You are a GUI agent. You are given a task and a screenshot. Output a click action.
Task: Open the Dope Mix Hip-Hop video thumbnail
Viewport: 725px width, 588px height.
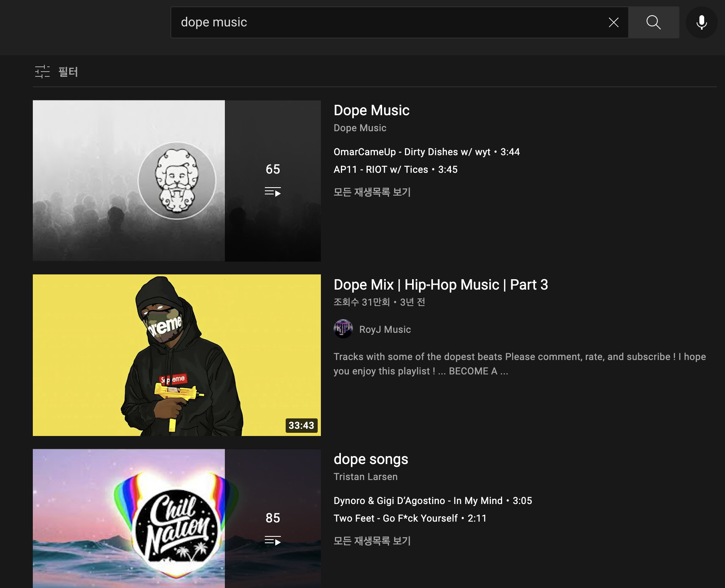point(177,355)
